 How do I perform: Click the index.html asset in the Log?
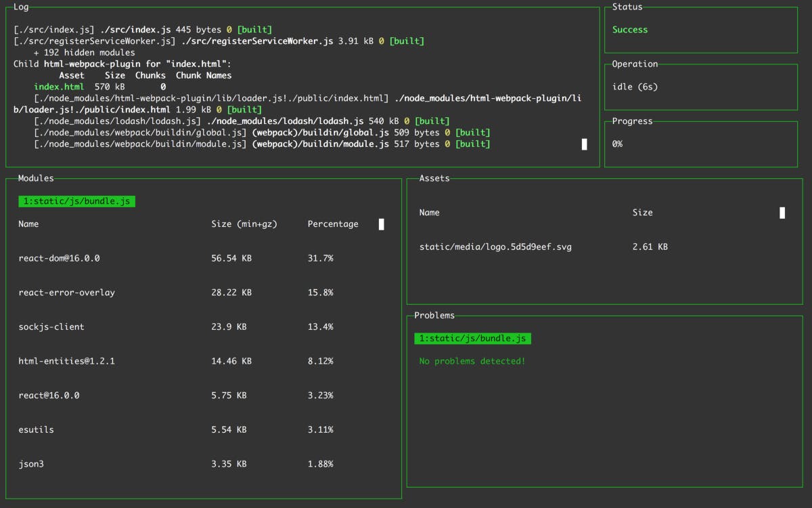tap(60, 86)
